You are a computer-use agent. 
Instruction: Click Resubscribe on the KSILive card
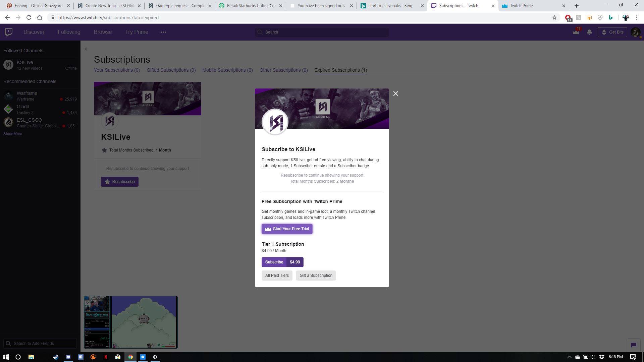point(120,182)
